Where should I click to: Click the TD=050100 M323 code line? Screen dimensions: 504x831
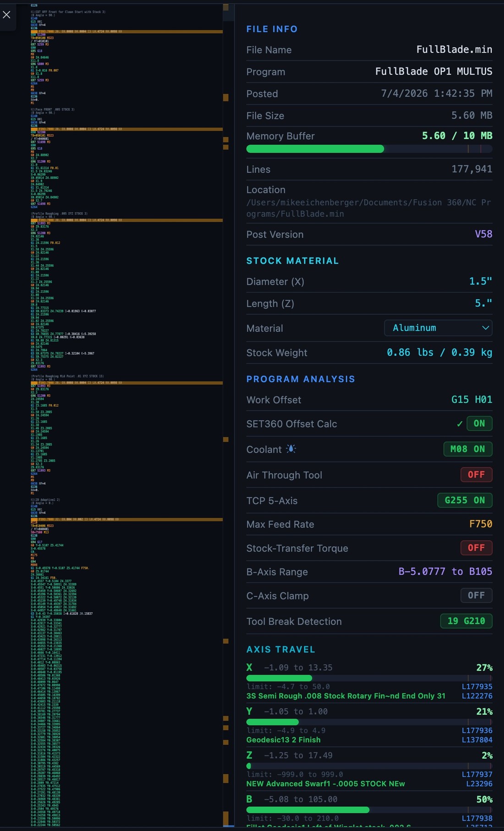[42, 38]
